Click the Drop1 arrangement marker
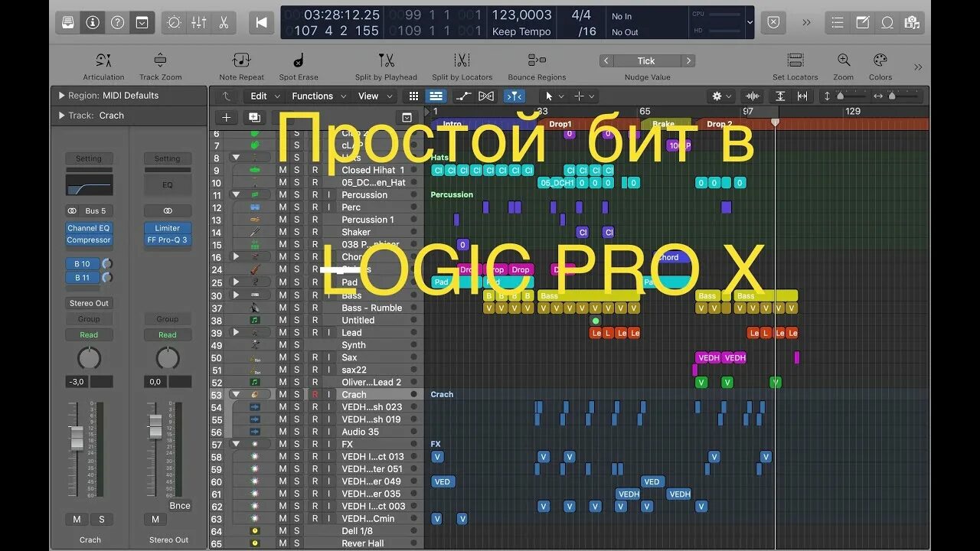Image resolution: width=980 pixels, height=551 pixels. point(560,124)
